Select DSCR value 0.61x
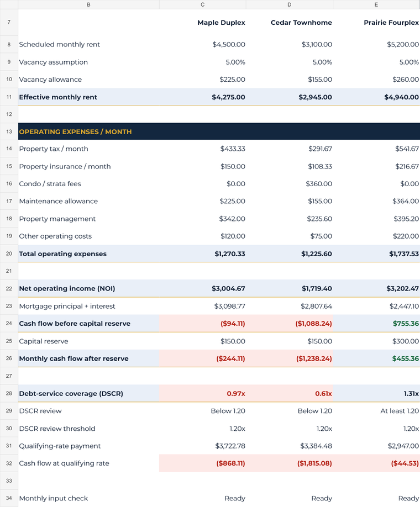The image size is (420, 507). 289,394
